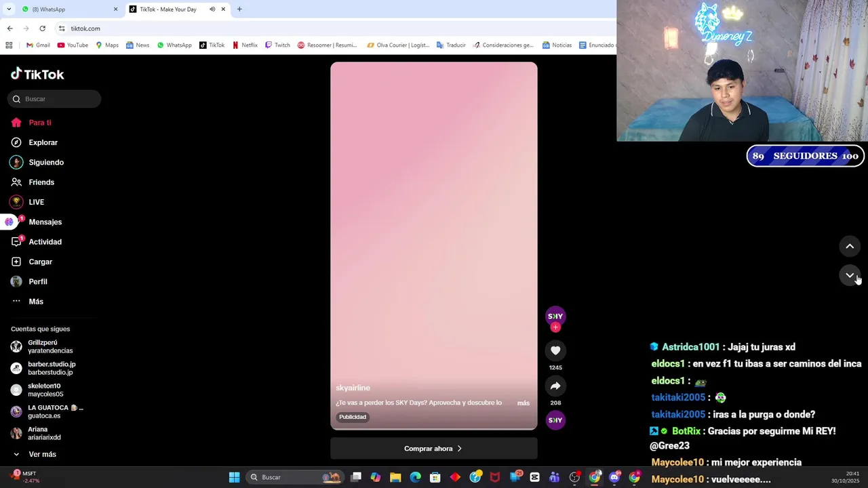
Task: Open barber.studio.jp followed account
Action: coord(50,368)
